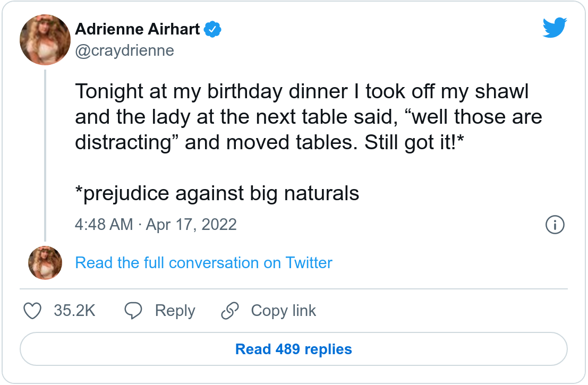Click the footnote line about prejudice
The image size is (588, 385).
[217, 193]
